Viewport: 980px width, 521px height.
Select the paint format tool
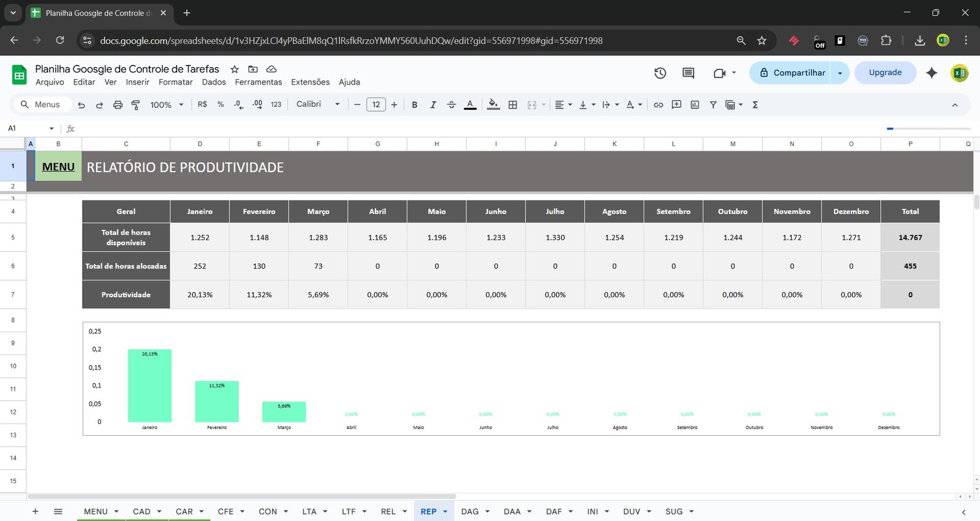[x=135, y=105]
